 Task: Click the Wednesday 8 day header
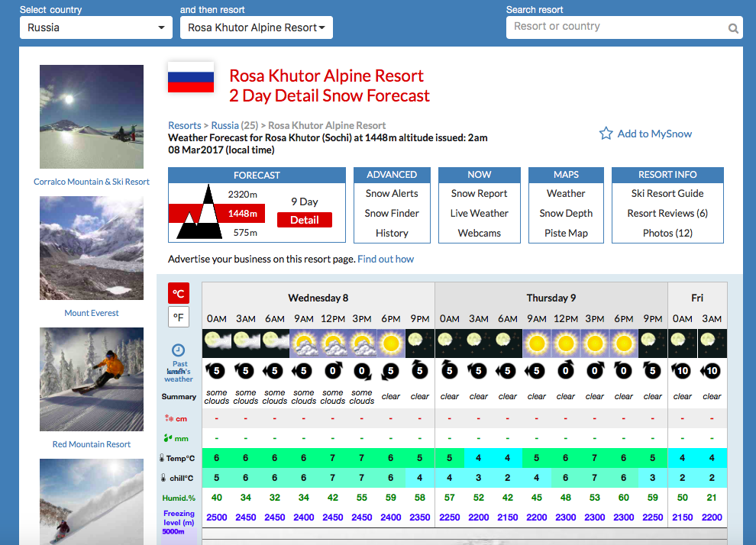pos(318,298)
